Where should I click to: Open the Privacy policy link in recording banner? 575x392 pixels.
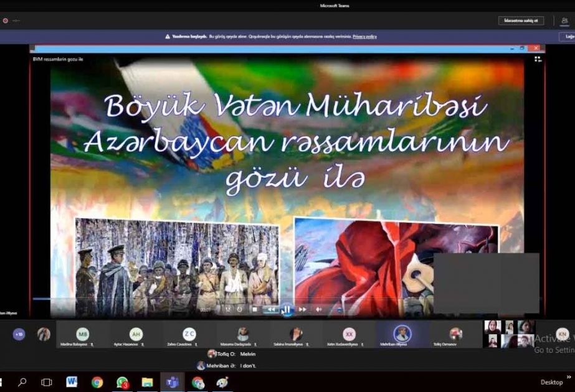click(364, 37)
